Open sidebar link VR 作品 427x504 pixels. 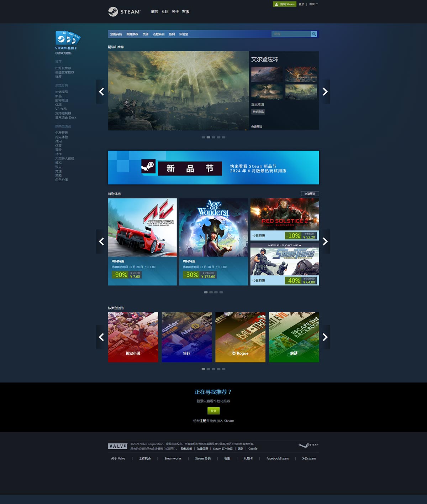pos(61,109)
